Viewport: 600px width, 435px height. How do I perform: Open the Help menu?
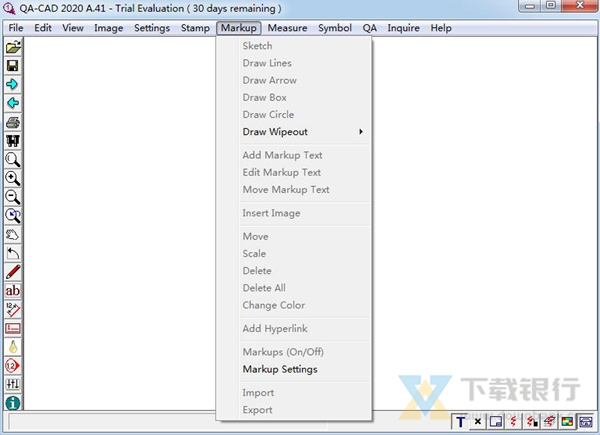point(441,28)
